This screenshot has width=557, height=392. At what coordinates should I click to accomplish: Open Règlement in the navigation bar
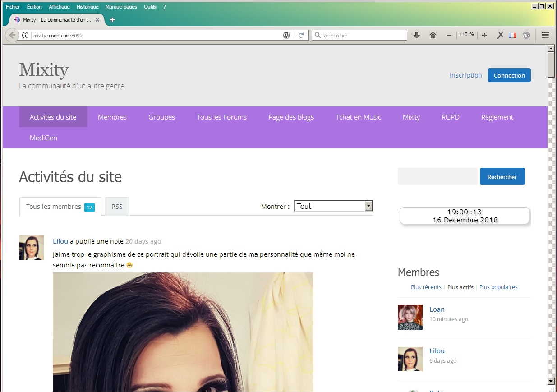[497, 117]
